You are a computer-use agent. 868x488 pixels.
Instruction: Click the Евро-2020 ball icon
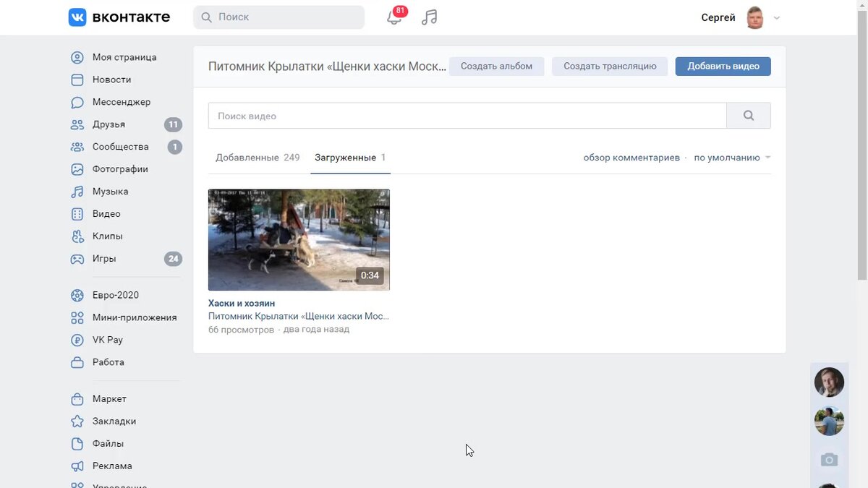pyautogui.click(x=77, y=295)
